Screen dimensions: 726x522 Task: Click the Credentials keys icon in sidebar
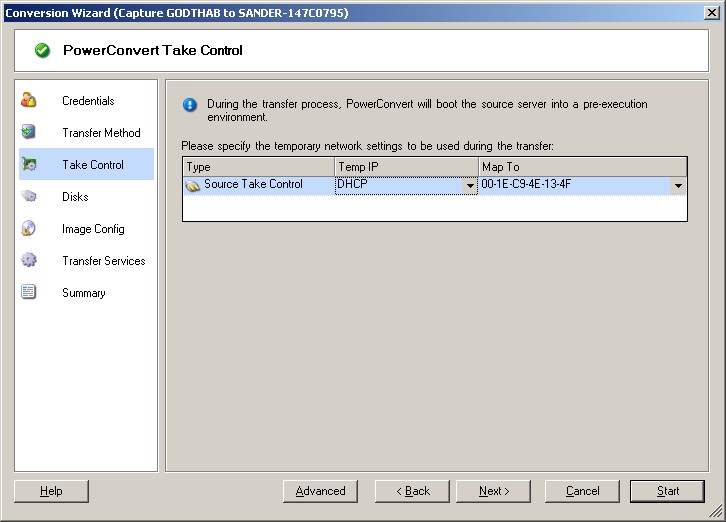point(29,100)
